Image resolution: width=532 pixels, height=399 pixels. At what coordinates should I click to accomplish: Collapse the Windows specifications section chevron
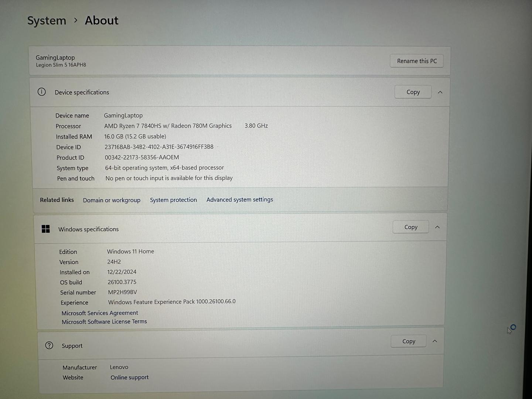coord(437,227)
